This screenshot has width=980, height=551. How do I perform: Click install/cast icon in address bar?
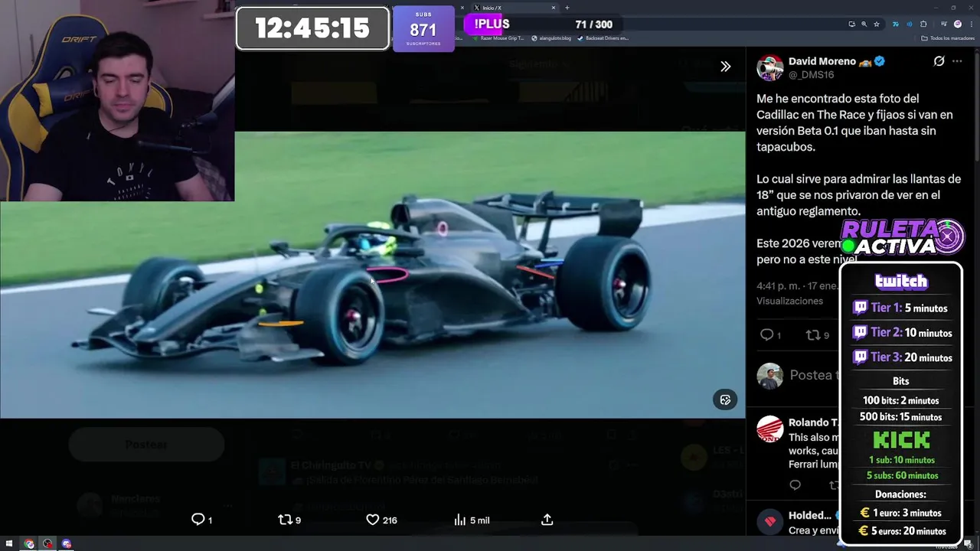click(851, 24)
